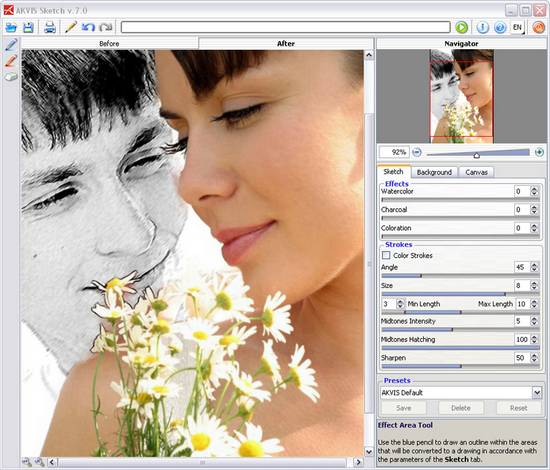Switch to the Before view tab

(x=109, y=43)
